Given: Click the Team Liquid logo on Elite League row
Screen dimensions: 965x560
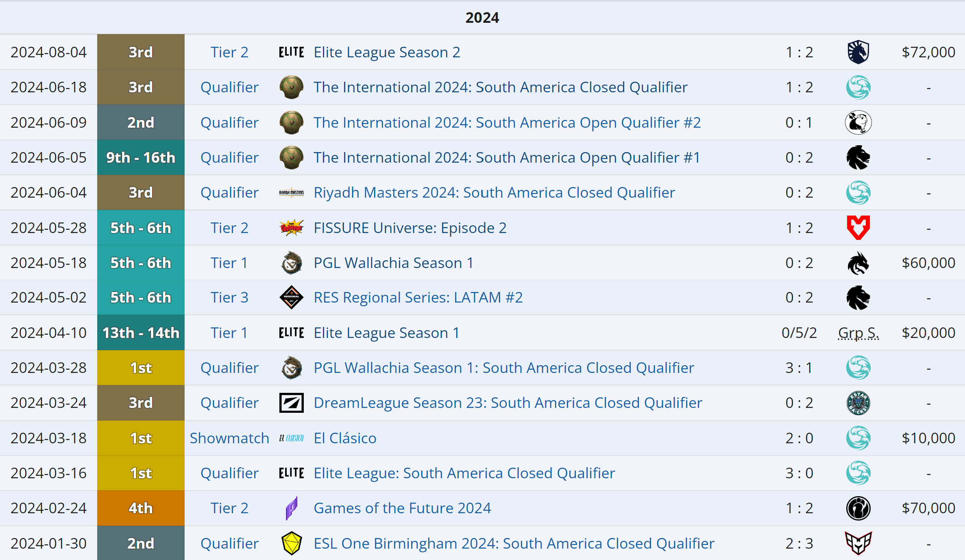Looking at the screenshot, I should click(859, 52).
